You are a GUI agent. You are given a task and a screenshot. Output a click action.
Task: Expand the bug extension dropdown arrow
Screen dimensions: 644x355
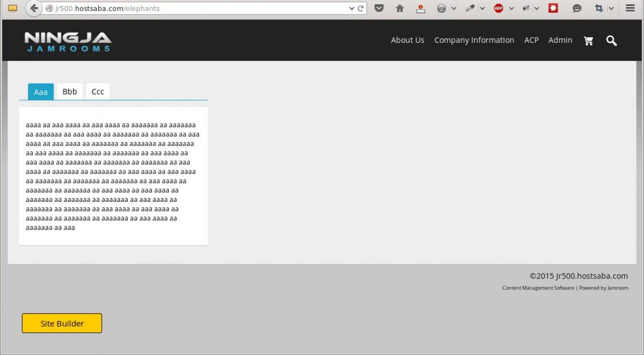[x=537, y=8]
